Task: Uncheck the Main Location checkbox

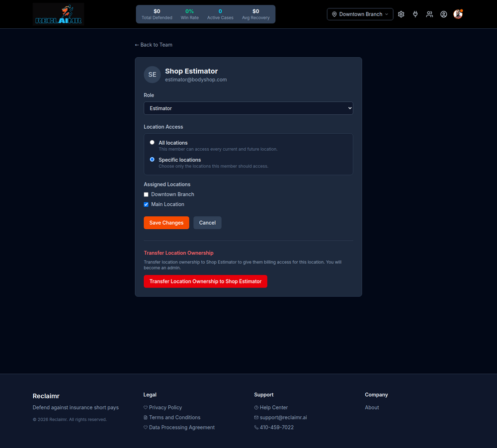Action: pos(146,204)
